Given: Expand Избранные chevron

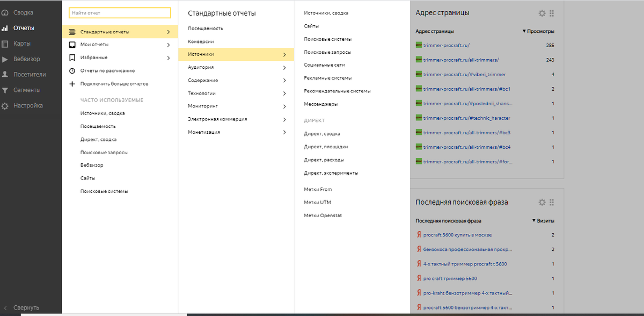Looking at the screenshot, I should pyautogui.click(x=169, y=58).
